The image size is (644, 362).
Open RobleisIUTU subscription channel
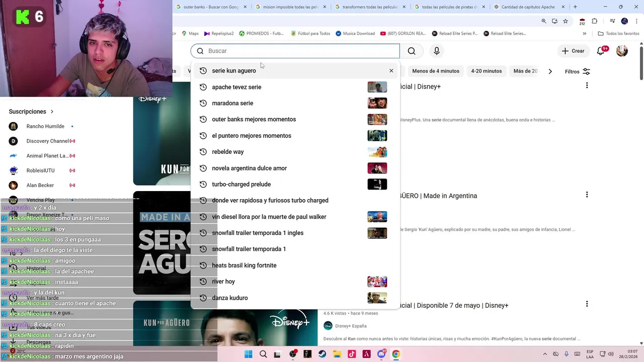41,170
